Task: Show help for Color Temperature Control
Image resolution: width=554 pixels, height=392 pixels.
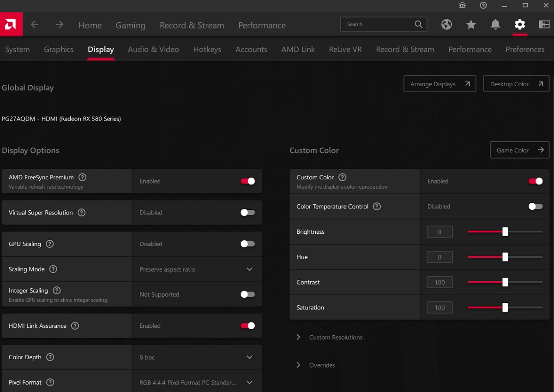Action: (x=377, y=207)
